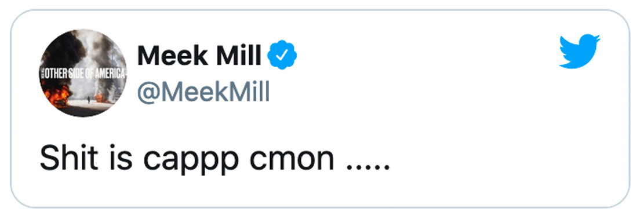Open Meek Mill's profile picture
This screenshot has width=644, height=222.
point(83,72)
